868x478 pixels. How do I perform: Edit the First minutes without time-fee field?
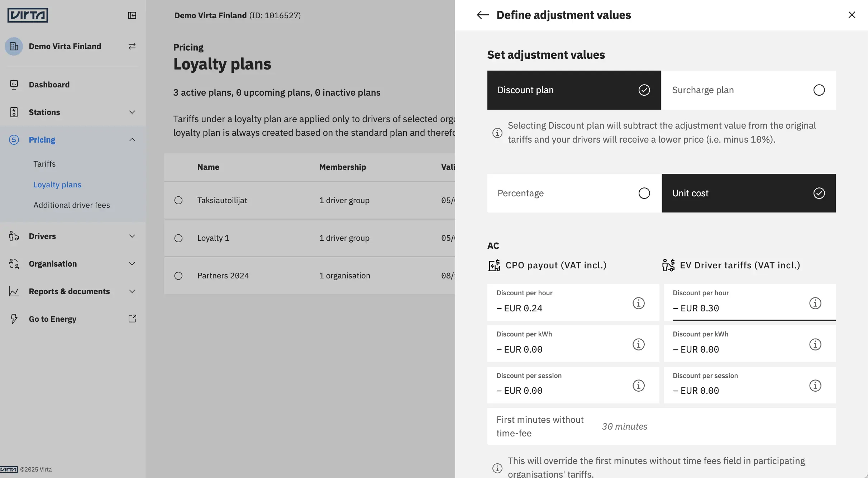pyautogui.click(x=661, y=426)
